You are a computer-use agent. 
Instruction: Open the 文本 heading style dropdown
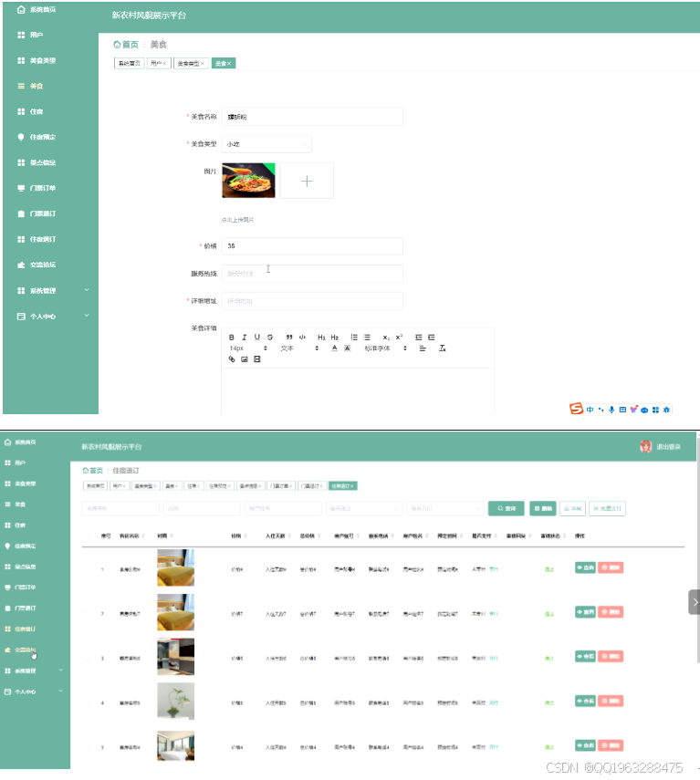tap(299, 348)
